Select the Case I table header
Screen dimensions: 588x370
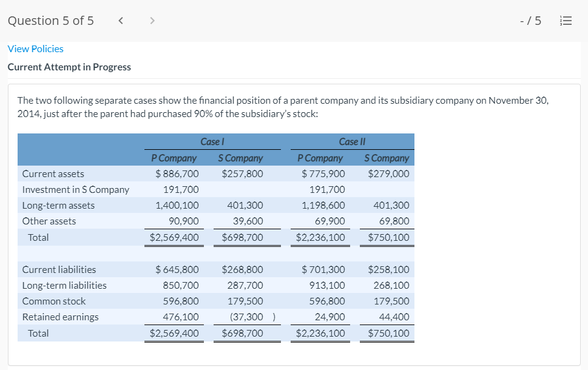point(211,141)
